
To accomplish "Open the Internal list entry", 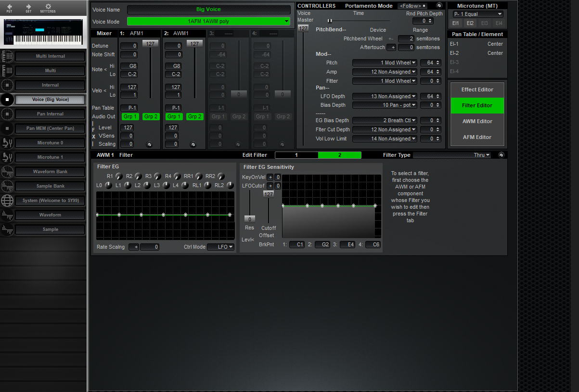I will pos(51,85).
